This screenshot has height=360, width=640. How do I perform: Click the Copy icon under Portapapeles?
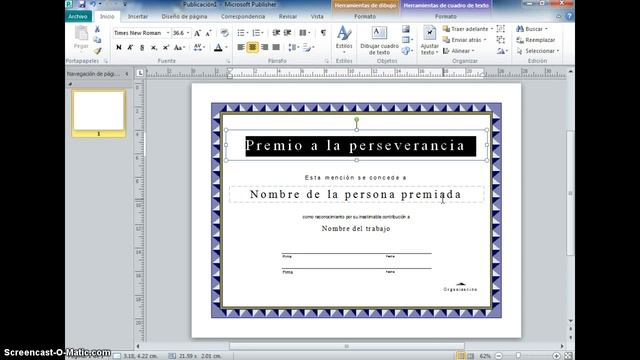(97, 40)
